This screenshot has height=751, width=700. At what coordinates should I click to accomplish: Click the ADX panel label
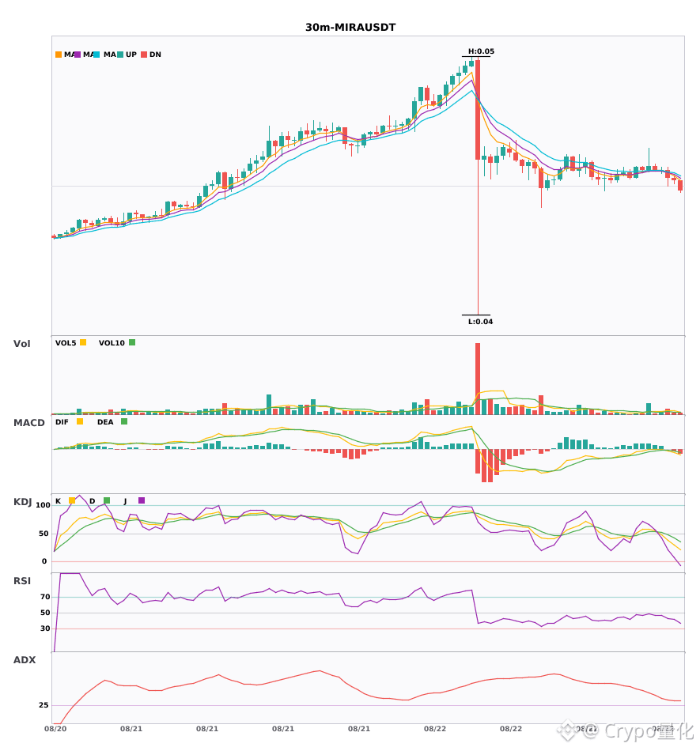25,660
